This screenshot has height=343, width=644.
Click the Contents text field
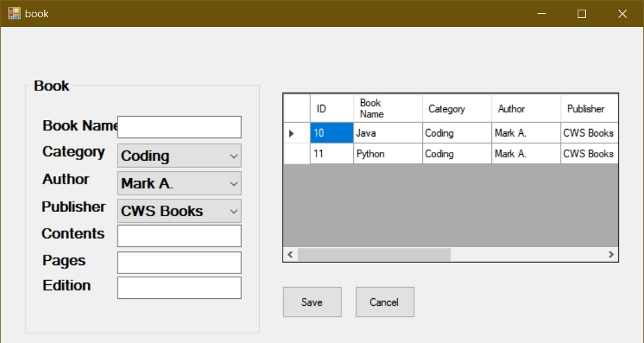(x=180, y=236)
